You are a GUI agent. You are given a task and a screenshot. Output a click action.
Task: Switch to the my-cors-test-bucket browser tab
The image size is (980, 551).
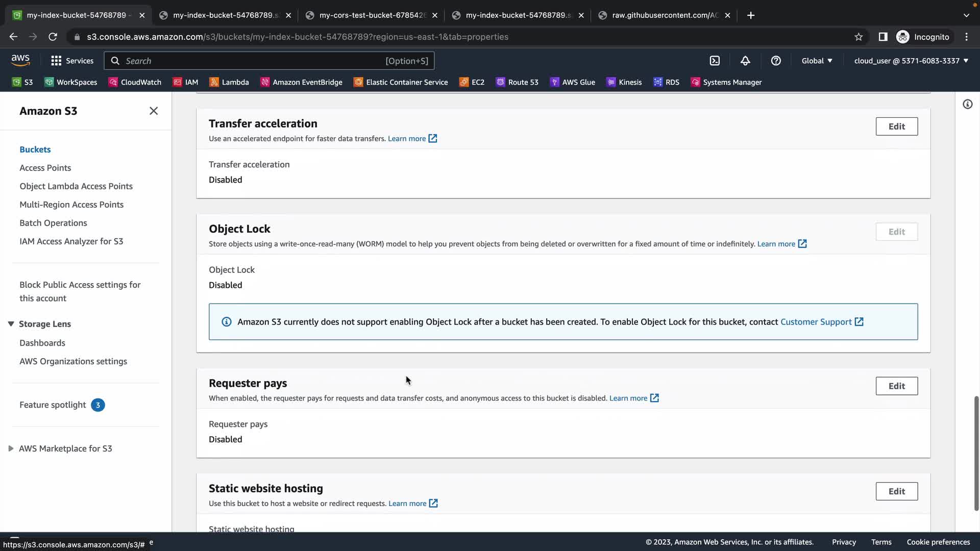click(372, 15)
